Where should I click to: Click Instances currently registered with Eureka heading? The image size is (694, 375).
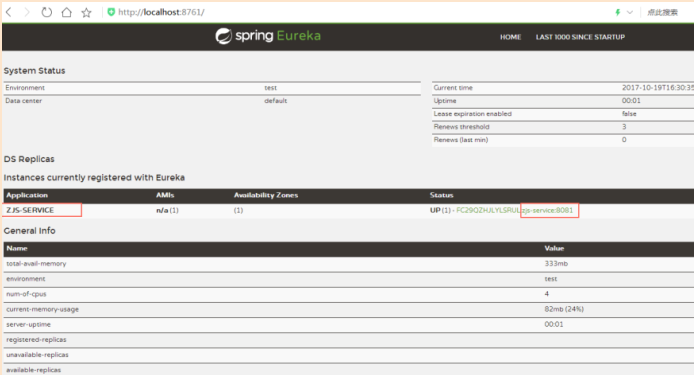pos(94,178)
